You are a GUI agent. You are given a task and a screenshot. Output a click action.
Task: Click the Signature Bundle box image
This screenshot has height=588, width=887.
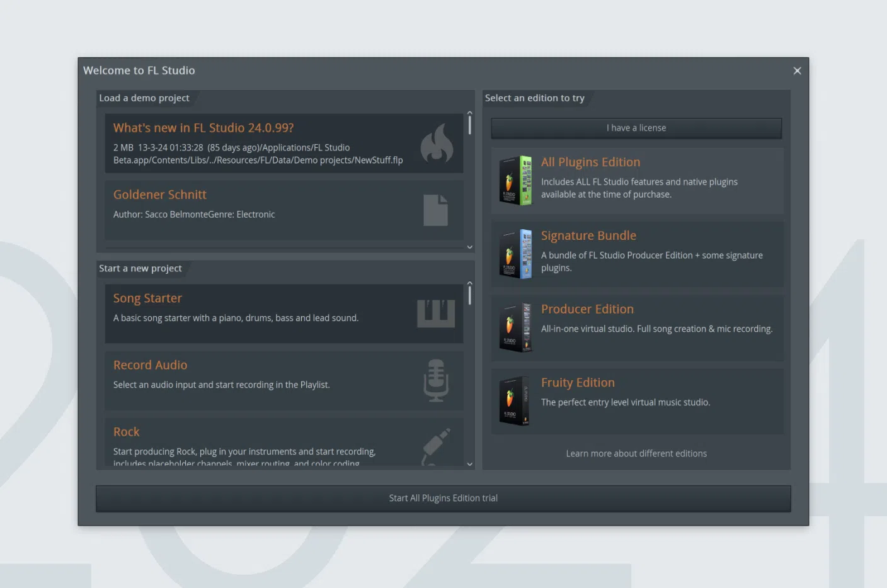(x=516, y=254)
